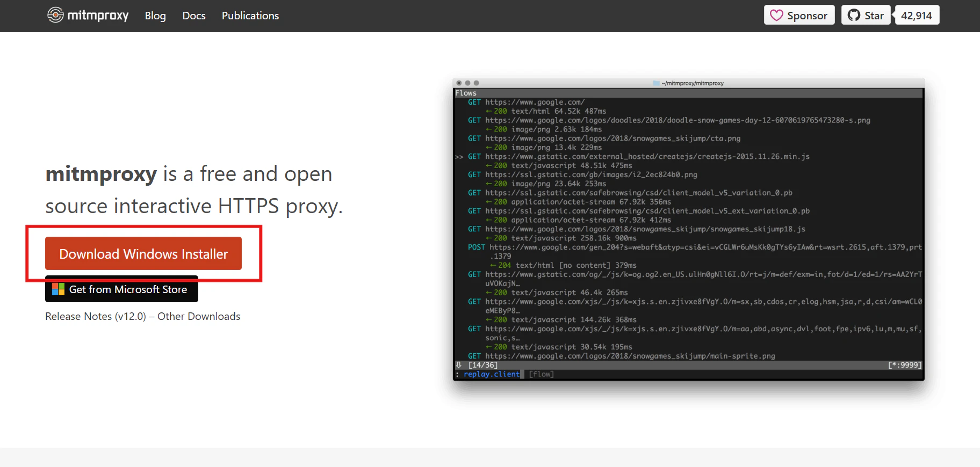Click the terminal screenshot image
The image size is (980, 467).
689,229
